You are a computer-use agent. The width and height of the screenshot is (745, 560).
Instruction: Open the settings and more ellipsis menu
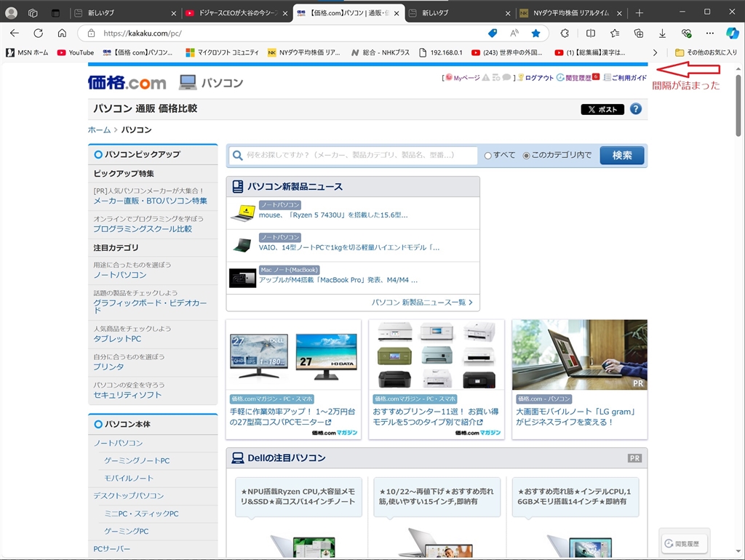coord(710,33)
